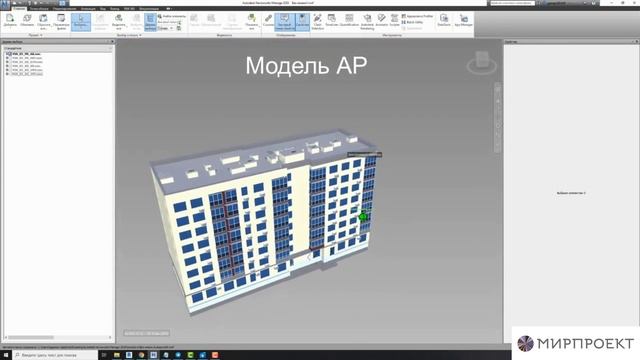Switch to the Вывод ribbon tab
The image size is (640, 360).
click(115, 9)
